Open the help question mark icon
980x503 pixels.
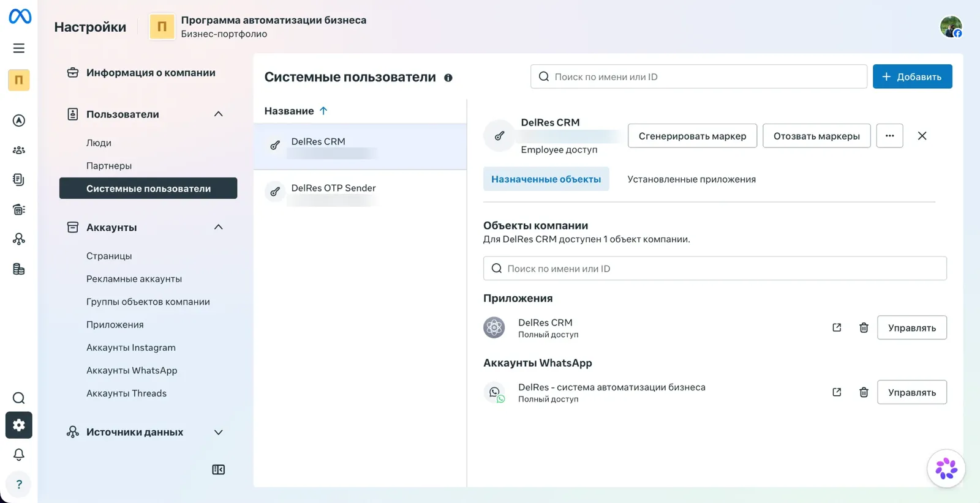pyautogui.click(x=19, y=485)
